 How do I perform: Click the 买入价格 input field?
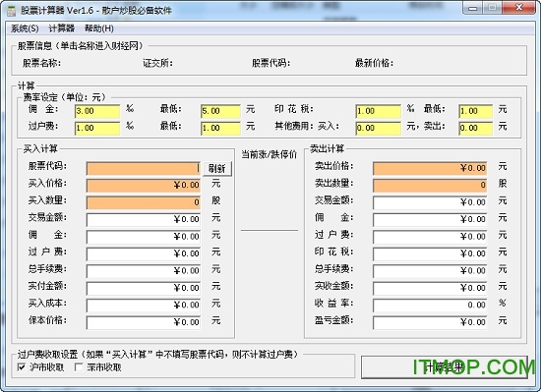coord(144,186)
